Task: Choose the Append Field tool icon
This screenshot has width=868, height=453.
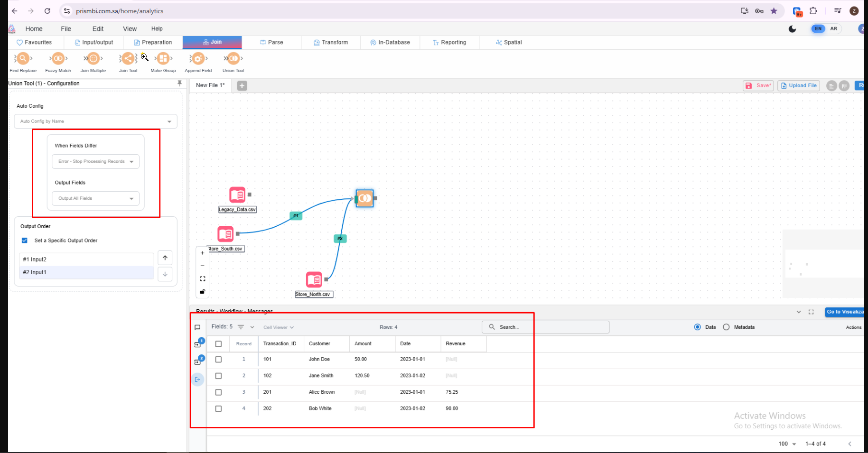Action: point(198,59)
